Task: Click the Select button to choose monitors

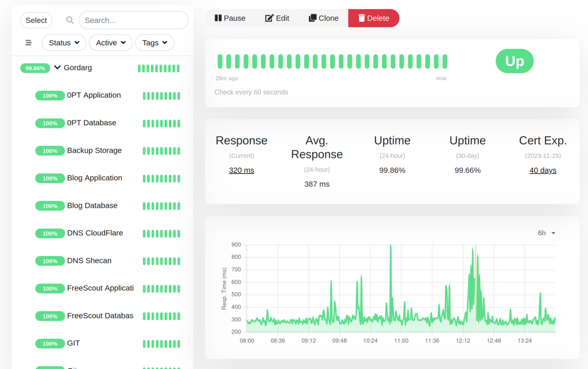Action: click(x=36, y=20)
